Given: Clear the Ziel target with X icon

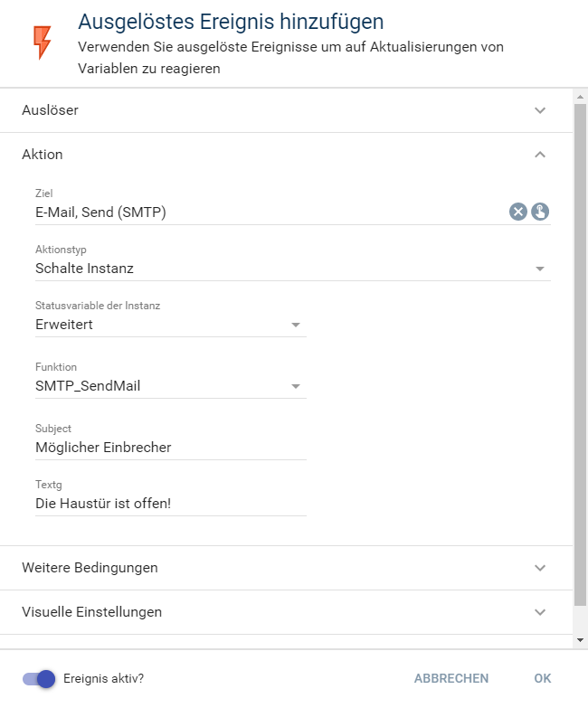Looking at the screenshot, I should pyautogui.click(x=517, y=212).
